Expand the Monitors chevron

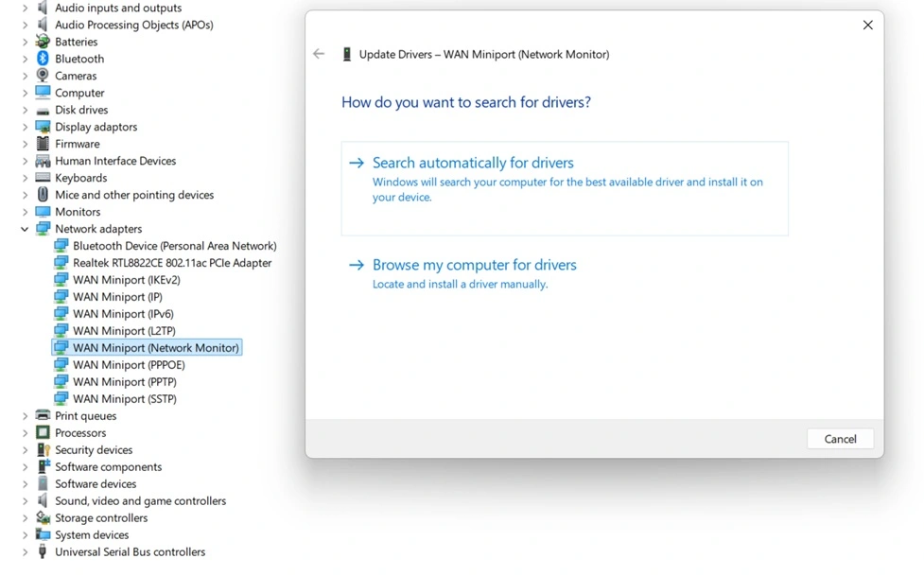25,212
